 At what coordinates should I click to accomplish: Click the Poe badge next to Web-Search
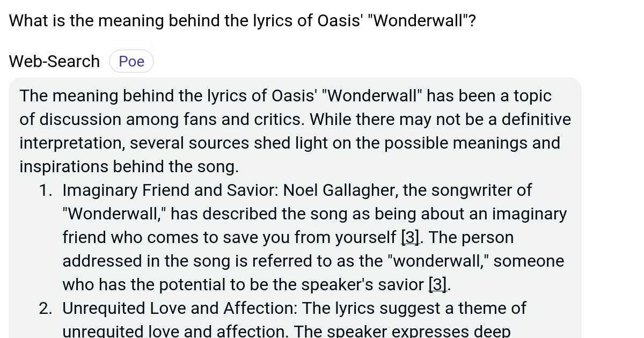[x=131, y=61]
